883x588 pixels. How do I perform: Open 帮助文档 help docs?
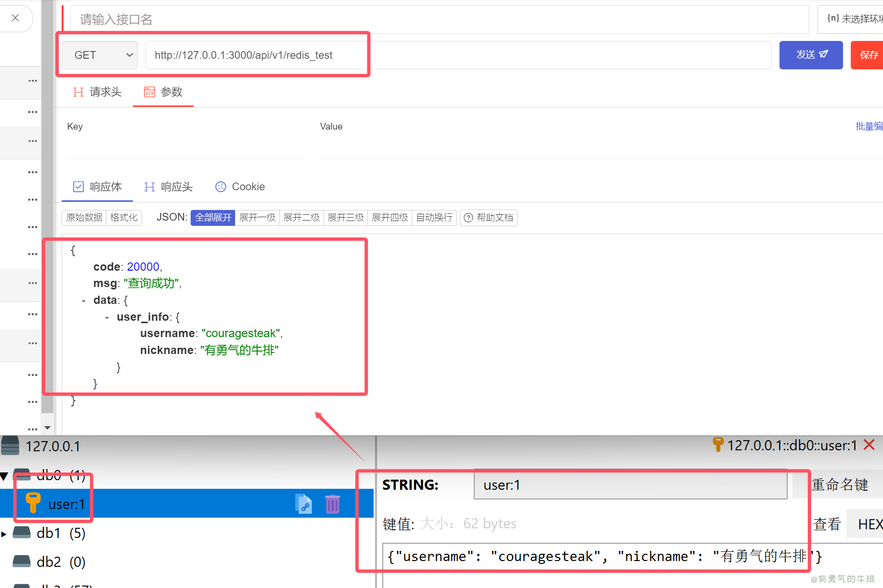(x=489, y=218)
